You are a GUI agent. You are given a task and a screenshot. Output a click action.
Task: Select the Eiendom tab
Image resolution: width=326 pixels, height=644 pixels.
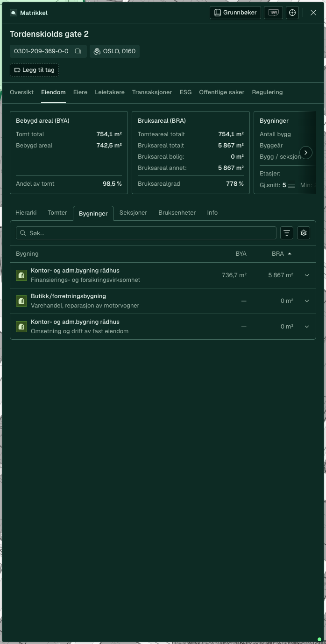pos(53,92)
